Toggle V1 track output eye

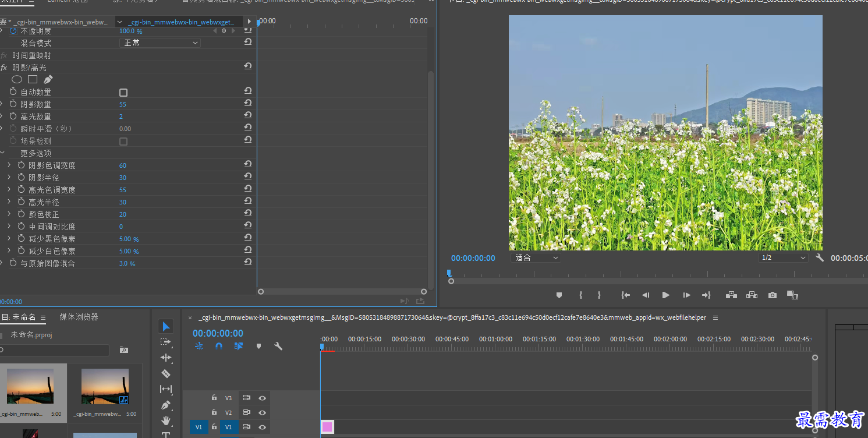tap(263, 428)
